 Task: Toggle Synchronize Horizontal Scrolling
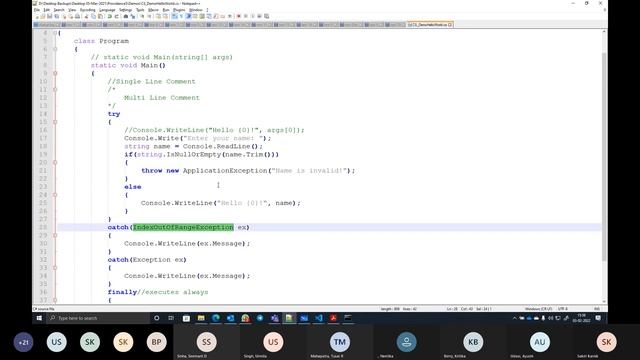pos(165,16)
